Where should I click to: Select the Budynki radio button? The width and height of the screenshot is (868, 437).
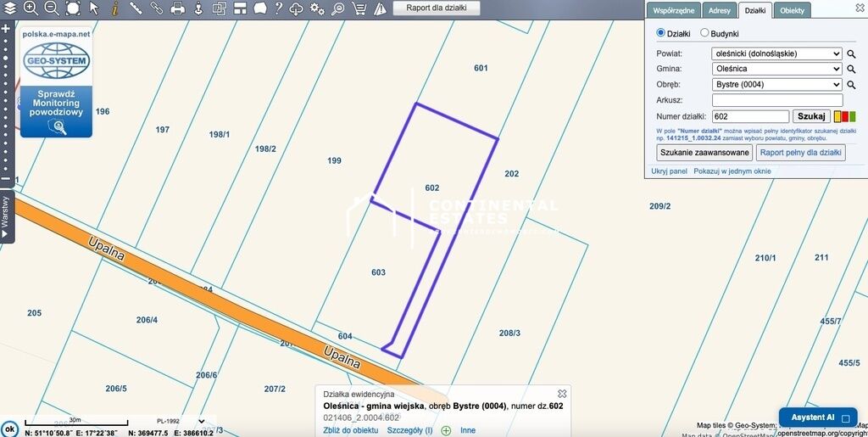click(704, 33)
